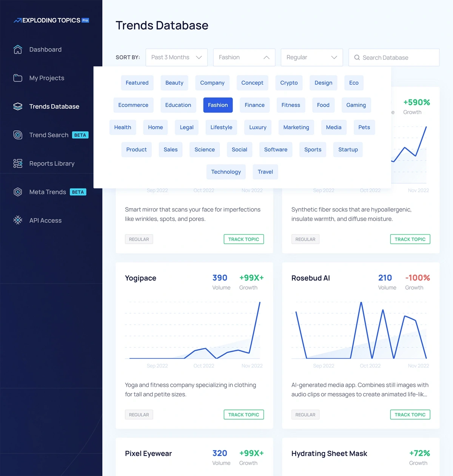
Task: Select the Luxury category
Action: point(258,127)
